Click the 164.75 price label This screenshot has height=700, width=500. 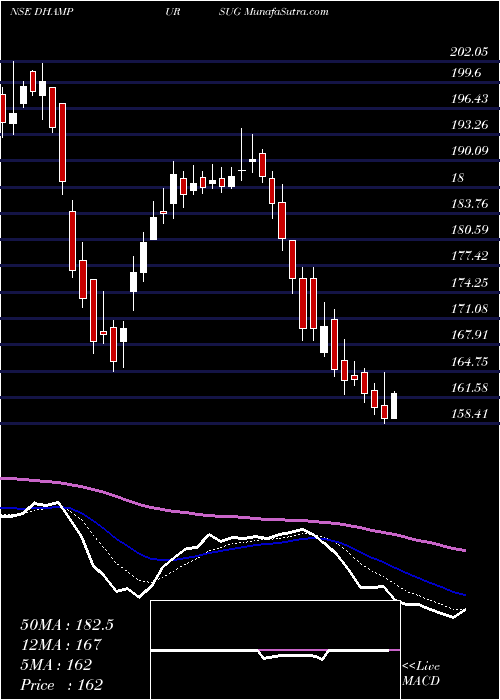pyautogui.click(x=470, y=362)
